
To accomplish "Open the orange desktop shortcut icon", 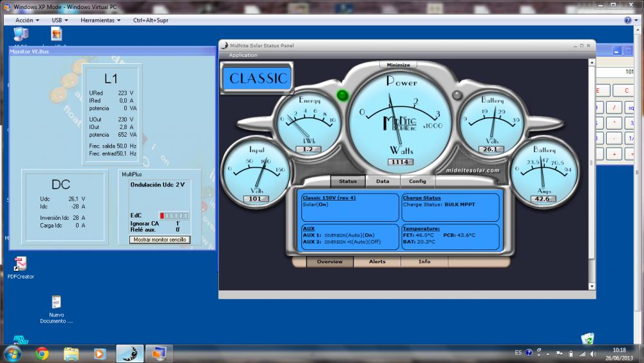I will click(x=56, y=35).
